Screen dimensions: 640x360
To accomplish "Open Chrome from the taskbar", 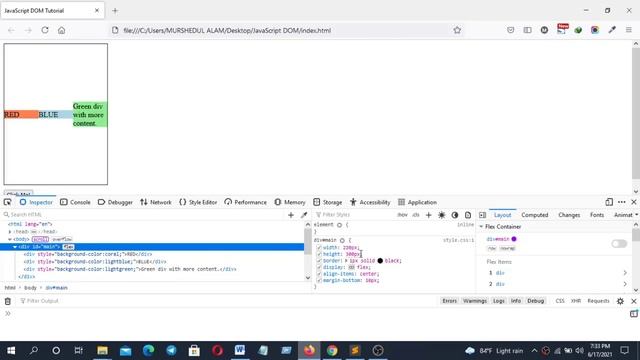I will (x=332, y=350).
